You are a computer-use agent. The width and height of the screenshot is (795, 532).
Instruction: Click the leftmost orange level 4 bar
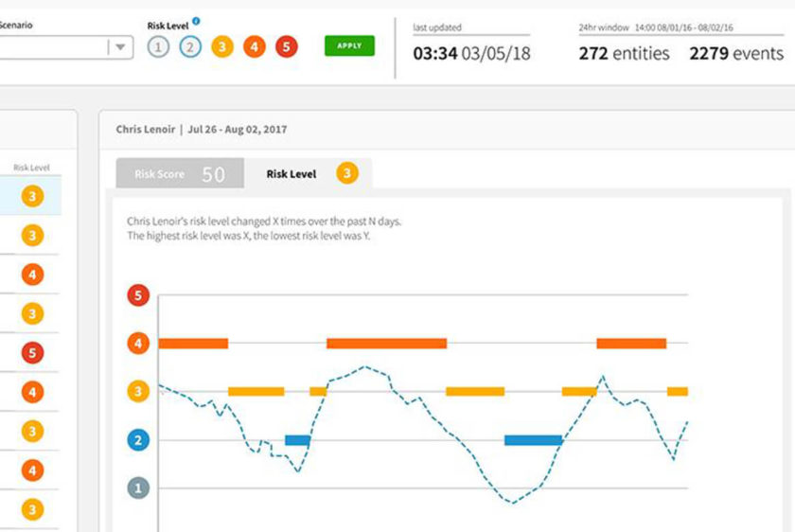193,344
